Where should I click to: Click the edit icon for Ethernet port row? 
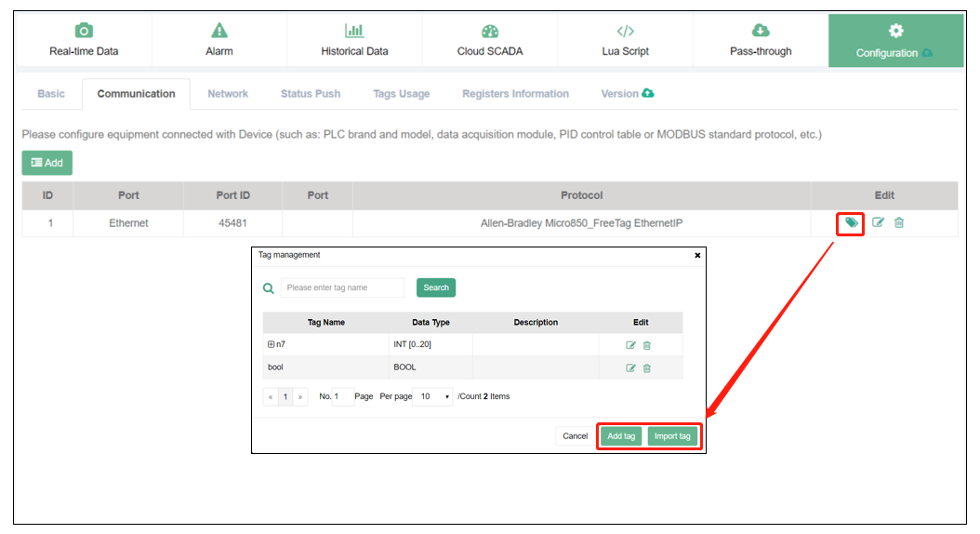[x=878, y=222]
